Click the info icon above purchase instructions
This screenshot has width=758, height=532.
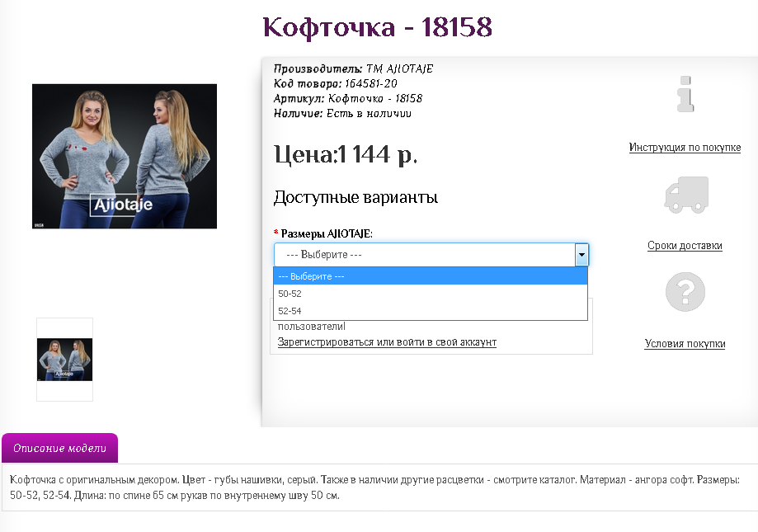click(685, 94)
